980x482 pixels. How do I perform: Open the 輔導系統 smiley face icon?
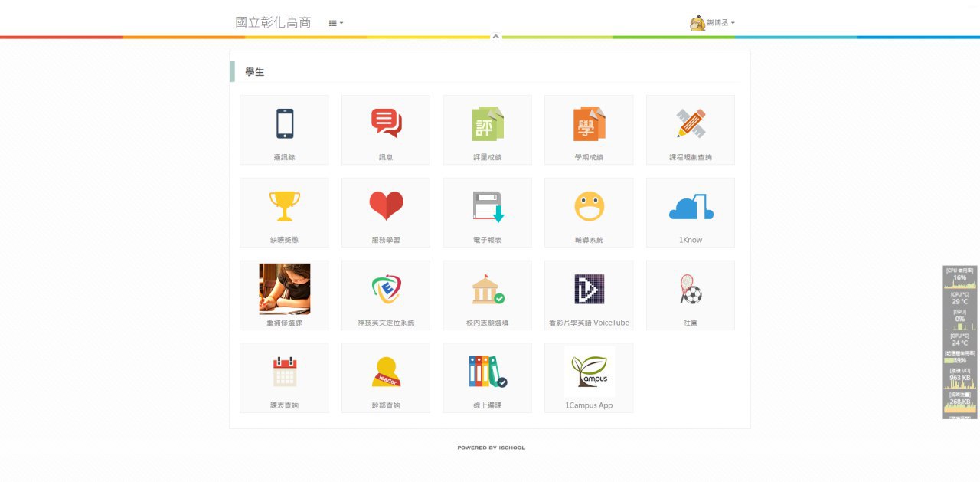pos(589,207)
